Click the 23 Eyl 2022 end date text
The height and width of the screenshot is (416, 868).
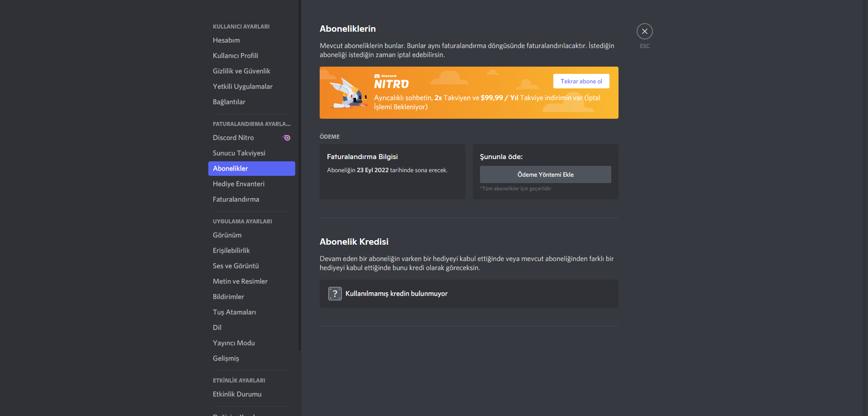point(373,170)
